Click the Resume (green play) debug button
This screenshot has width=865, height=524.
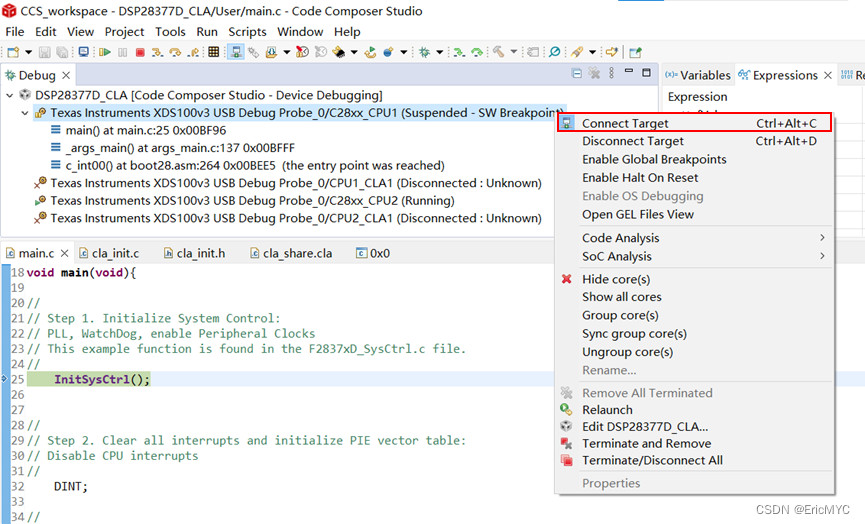105,52
